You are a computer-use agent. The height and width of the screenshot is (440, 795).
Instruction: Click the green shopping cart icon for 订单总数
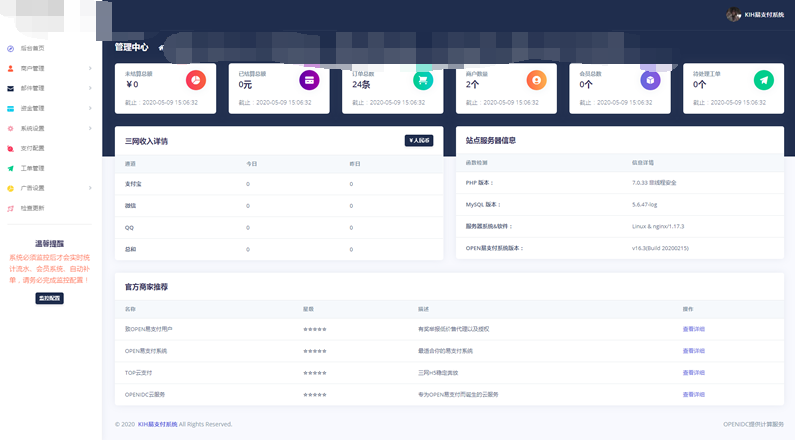coord(423,79)
